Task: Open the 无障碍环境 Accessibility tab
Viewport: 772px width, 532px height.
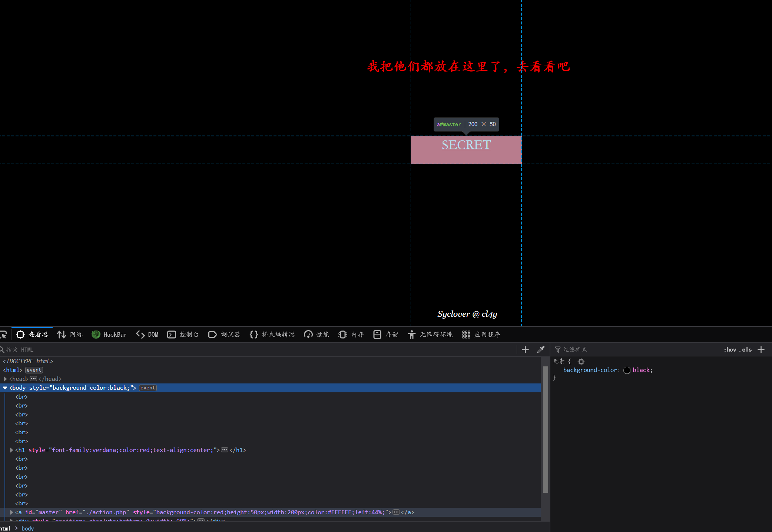Action: 430,335
